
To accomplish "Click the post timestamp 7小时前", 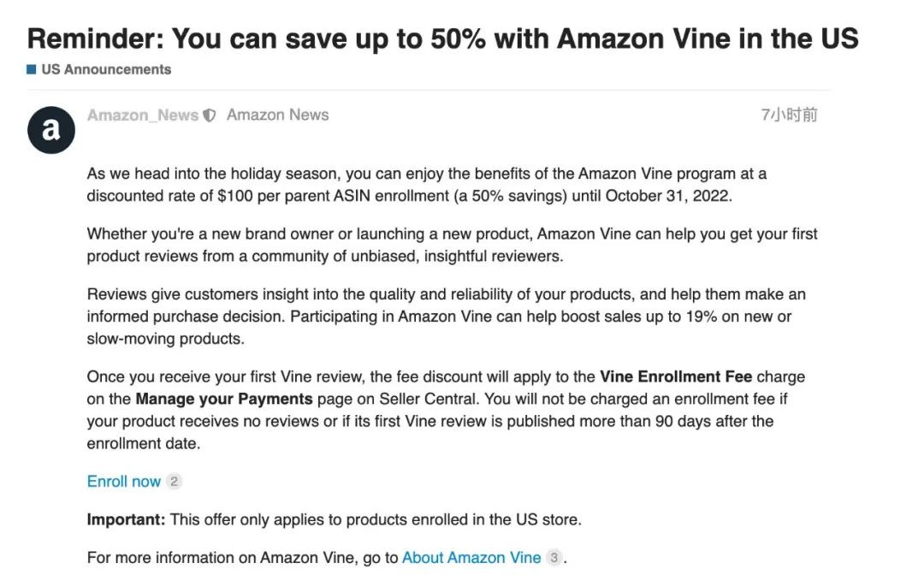I will (x=789, y=115).
